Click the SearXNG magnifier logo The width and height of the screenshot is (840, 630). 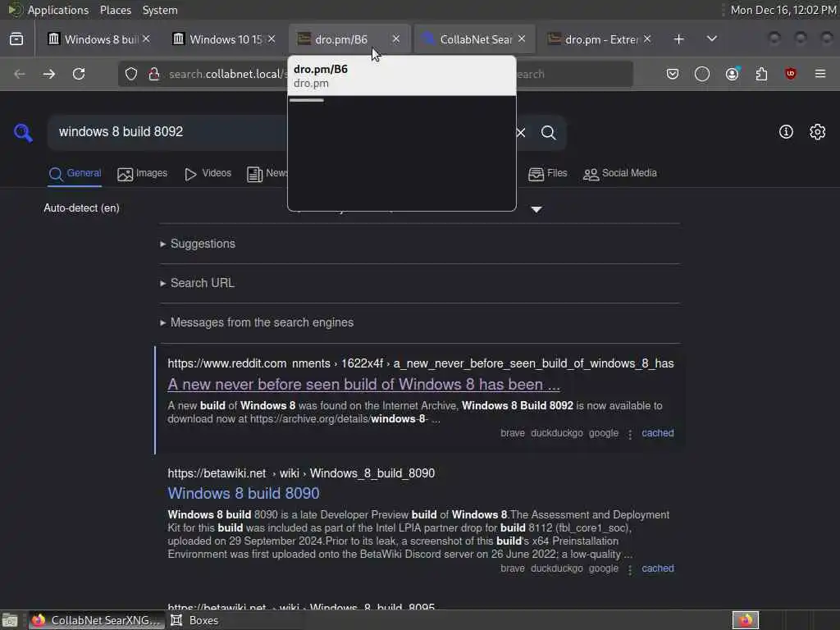point(24,132)
